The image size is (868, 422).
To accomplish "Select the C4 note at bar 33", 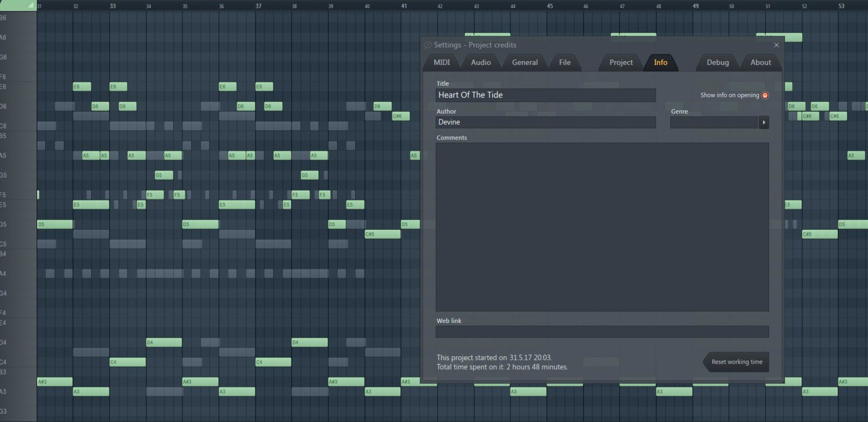I will [127, 362].
